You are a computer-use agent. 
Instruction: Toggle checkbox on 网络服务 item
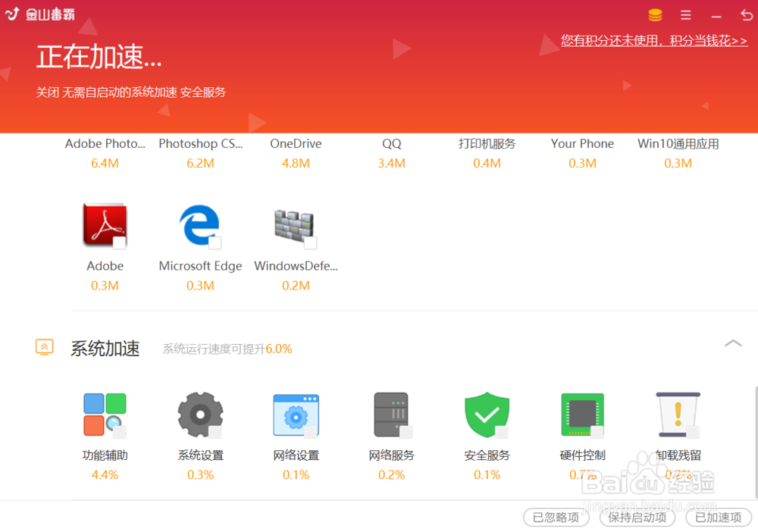point(406,432)
